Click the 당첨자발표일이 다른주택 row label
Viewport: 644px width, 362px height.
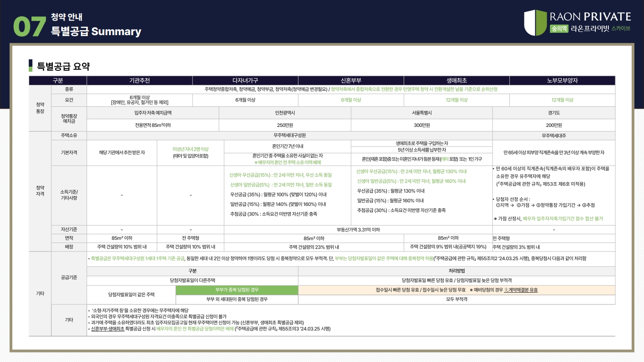click(x=192, y=280)
